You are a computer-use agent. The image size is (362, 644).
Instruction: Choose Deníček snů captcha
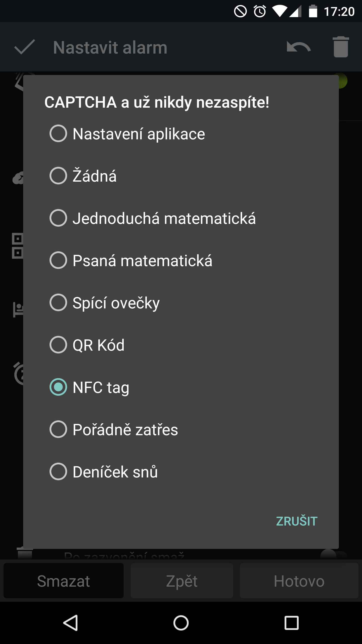(58, 471)
